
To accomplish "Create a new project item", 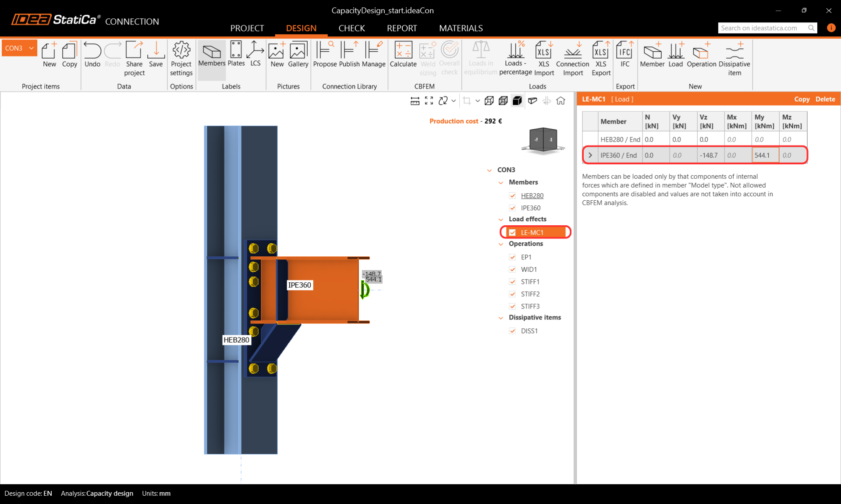I will [49, 55].
